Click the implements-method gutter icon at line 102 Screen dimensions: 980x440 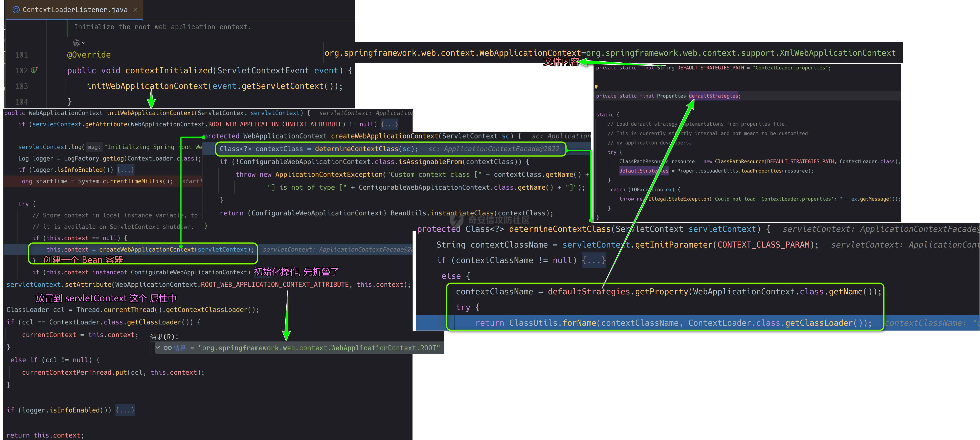(34, 70)
